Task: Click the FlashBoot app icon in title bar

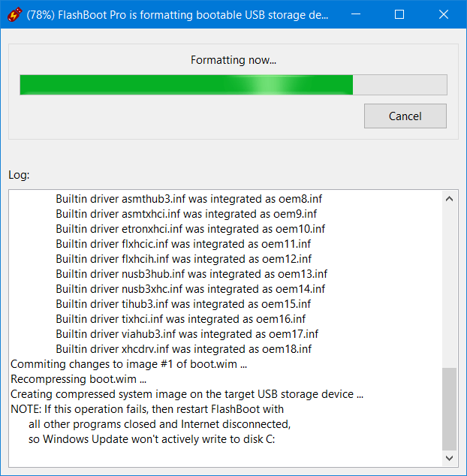Action: tap(14, 14)
